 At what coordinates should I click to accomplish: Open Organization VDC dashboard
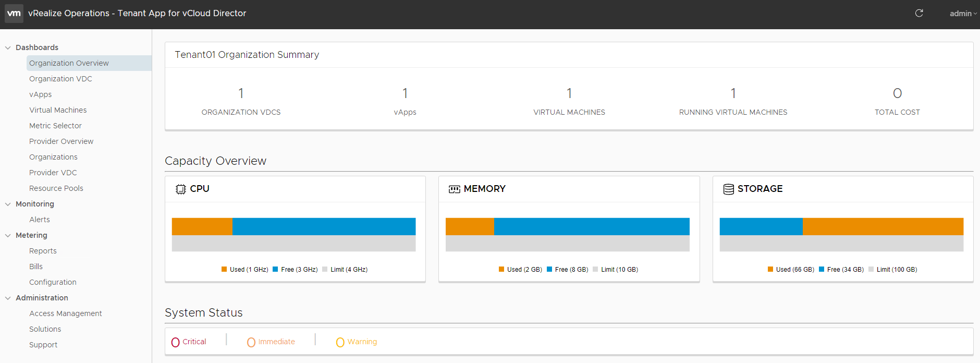[x=60, y=79]
